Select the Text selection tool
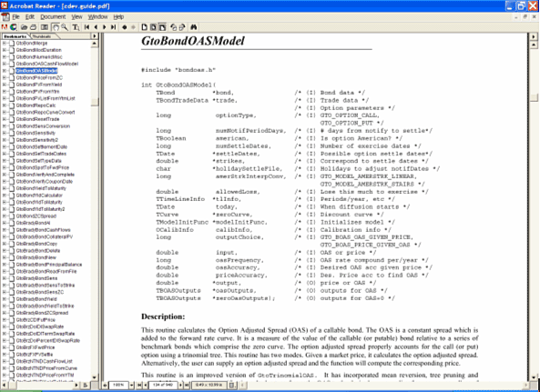Image resolution: width=540 pixels, height=392 pixels. coord(76,27)
